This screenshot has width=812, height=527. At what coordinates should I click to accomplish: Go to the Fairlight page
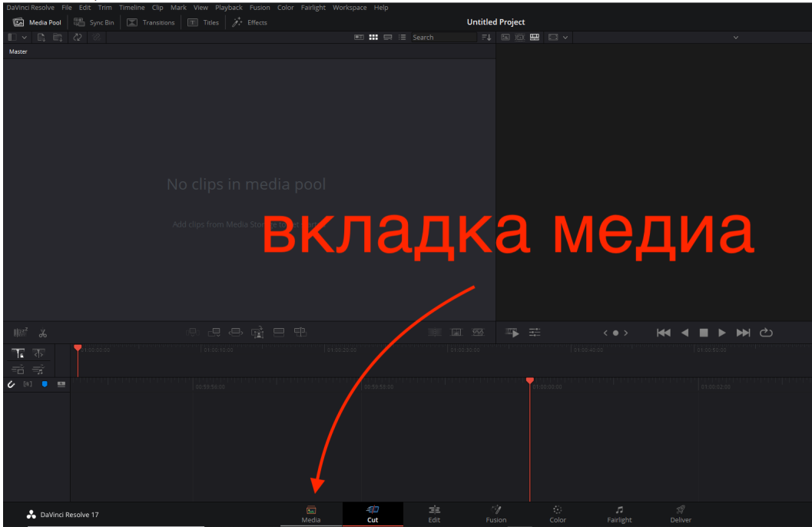[619, 515]
